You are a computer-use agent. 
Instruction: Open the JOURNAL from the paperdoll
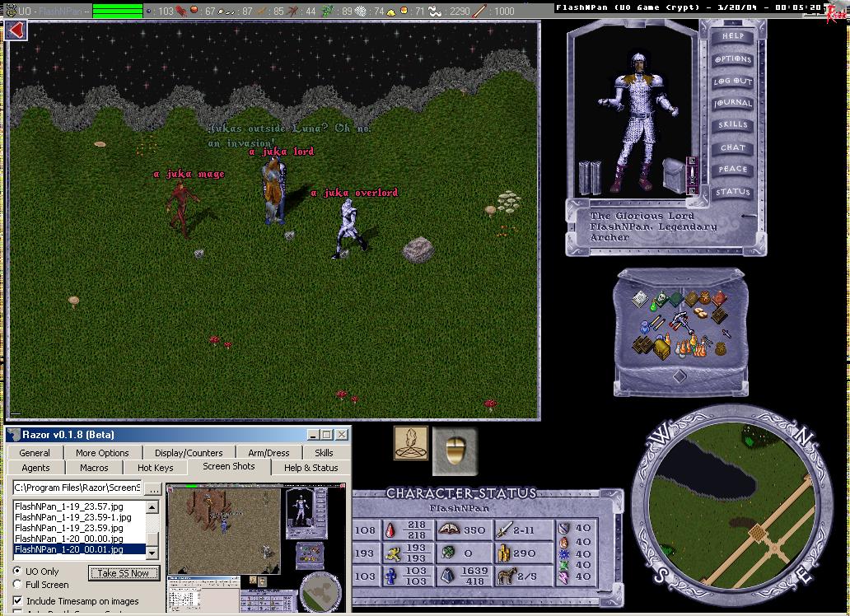click(x=732, y=103)
